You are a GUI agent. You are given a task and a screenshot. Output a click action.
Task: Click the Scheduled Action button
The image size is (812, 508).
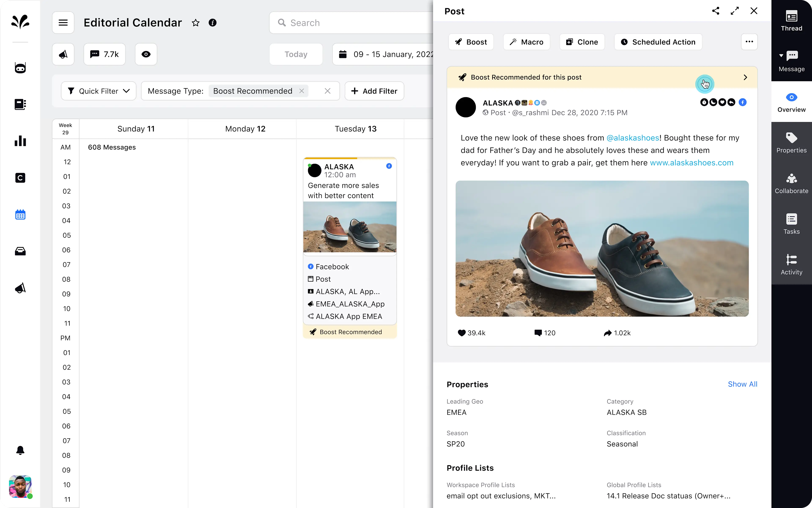[658, 42]
